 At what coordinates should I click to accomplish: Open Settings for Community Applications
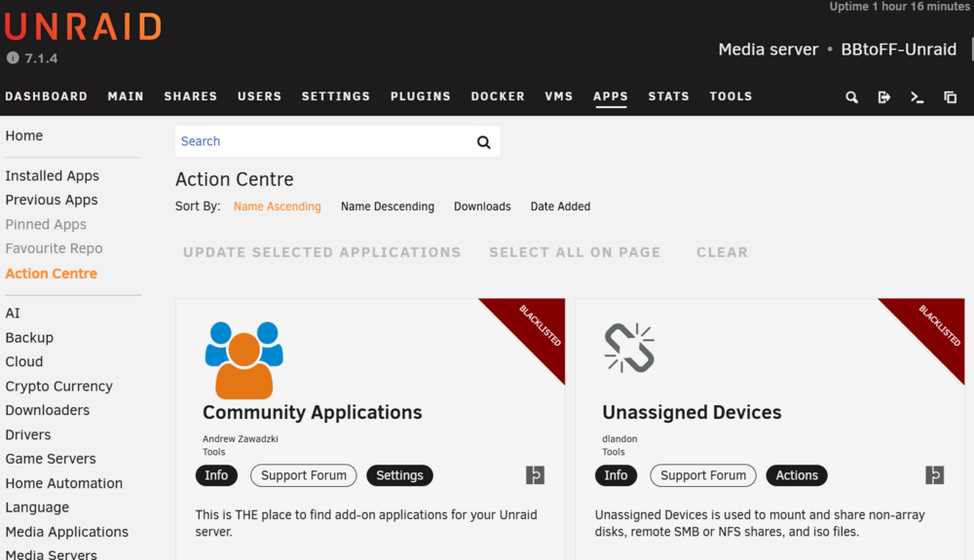[399, 475]
